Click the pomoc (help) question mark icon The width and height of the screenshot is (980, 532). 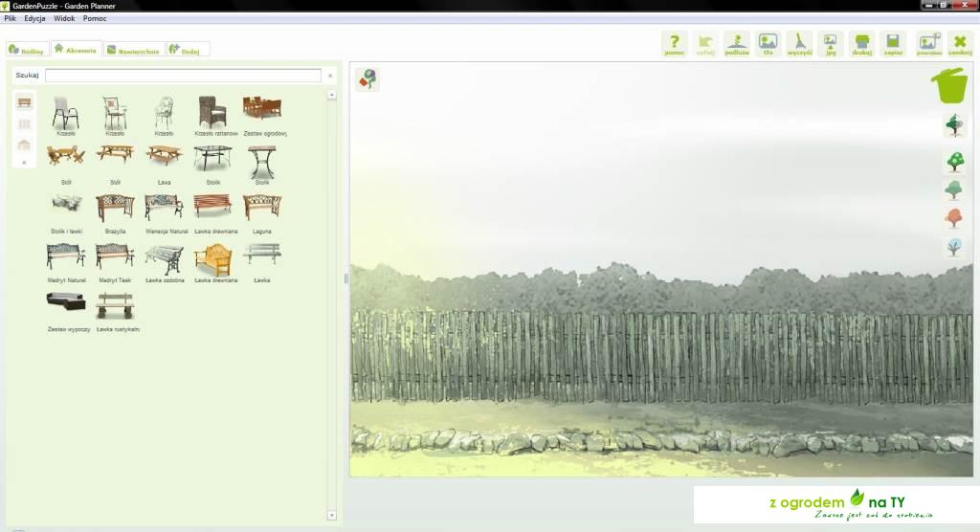pos(674,43)
